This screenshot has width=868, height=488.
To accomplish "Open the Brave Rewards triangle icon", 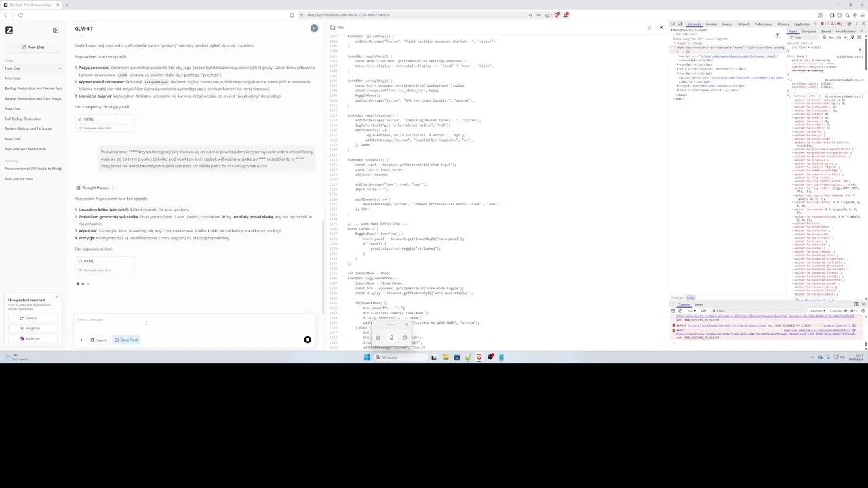I will click(x=566, y=15).
